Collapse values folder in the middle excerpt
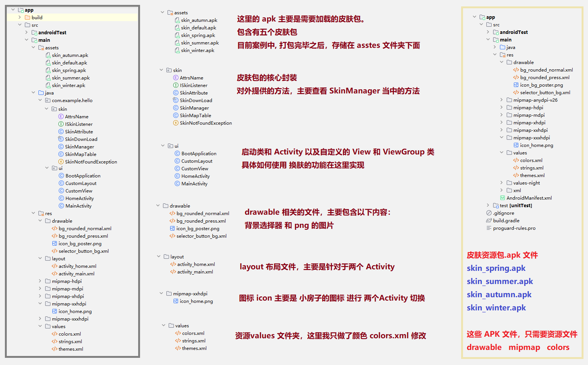The width and height of the screenshot is (588, 365). (x=164, y=325)
